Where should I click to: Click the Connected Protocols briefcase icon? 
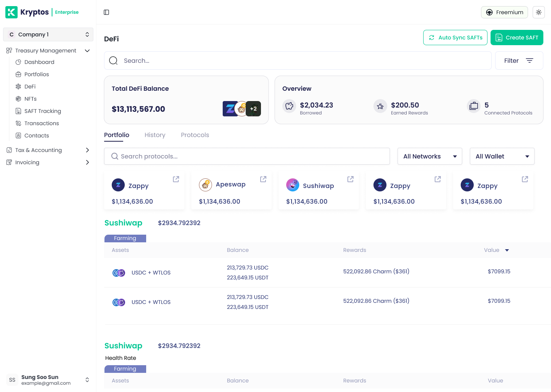point(474,106)
